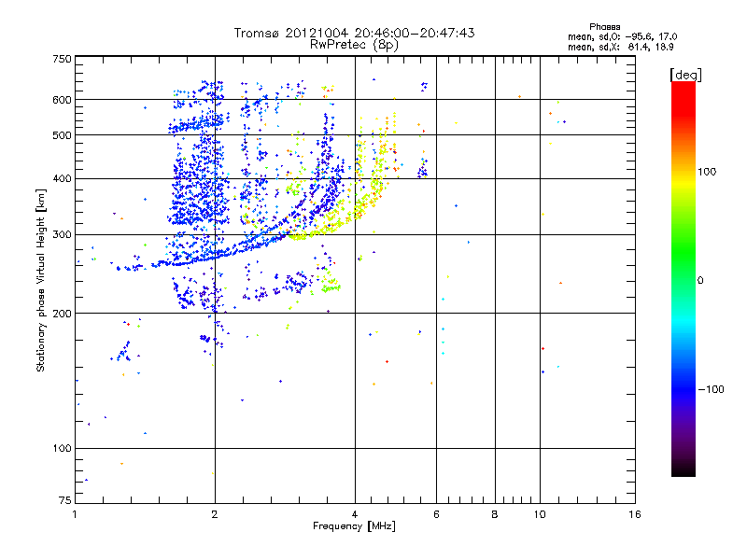This screenshot has height=560, width=747.
Task: Click the colorbar '-100' tick label
Action: click(711, 389)
